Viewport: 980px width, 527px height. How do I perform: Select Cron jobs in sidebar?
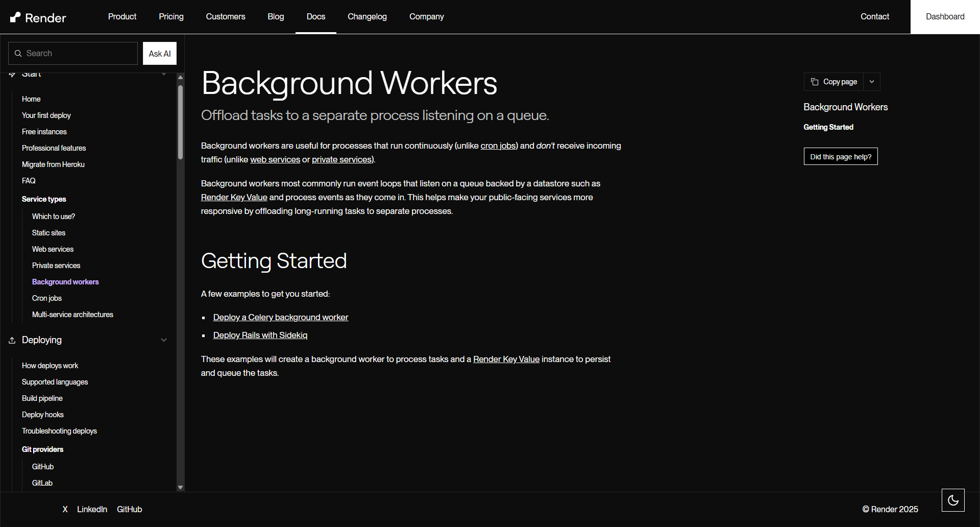click(x=47, y=298)
